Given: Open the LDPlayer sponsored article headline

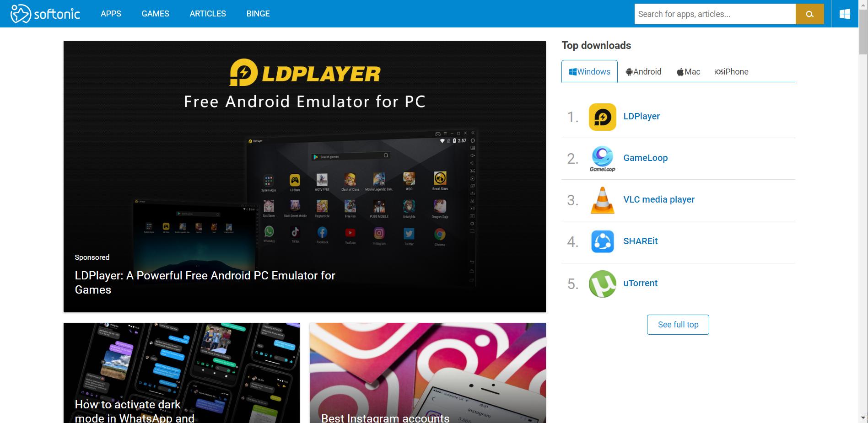Looking at the screenshot, I should point(205,283).
